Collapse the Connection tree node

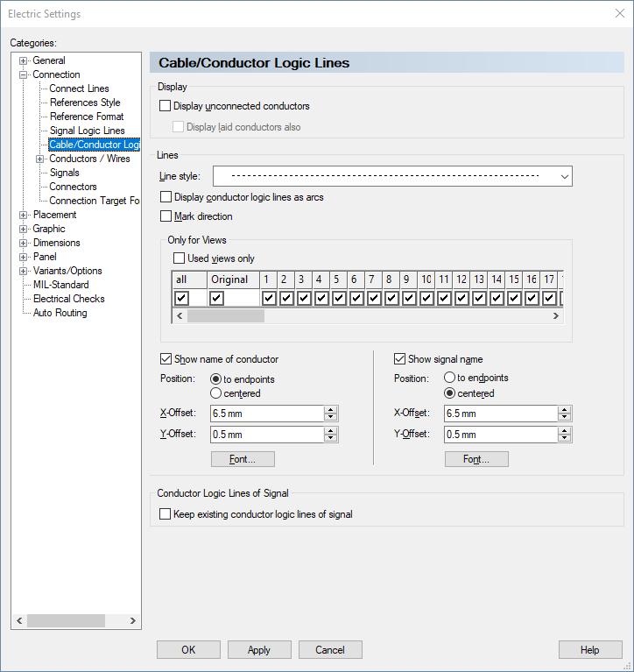(x=24, y=74)
